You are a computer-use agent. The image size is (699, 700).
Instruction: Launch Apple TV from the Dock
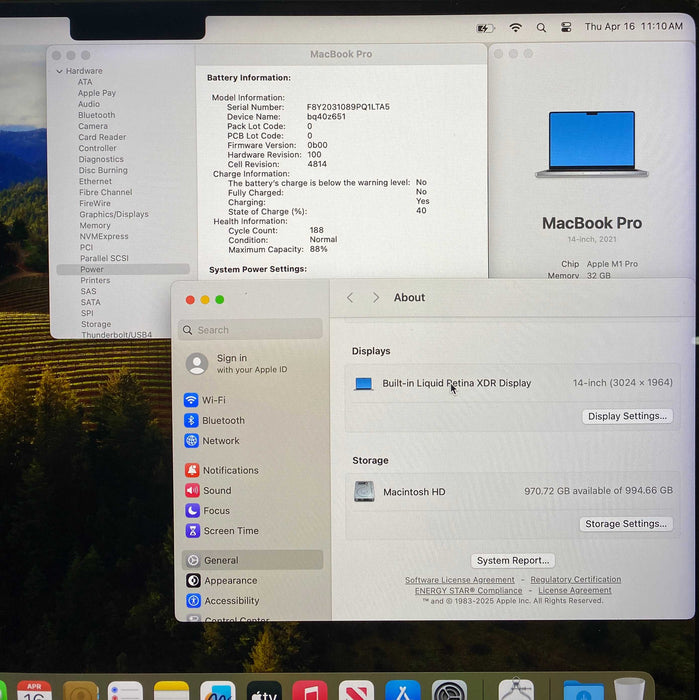(x=264, y=690)
